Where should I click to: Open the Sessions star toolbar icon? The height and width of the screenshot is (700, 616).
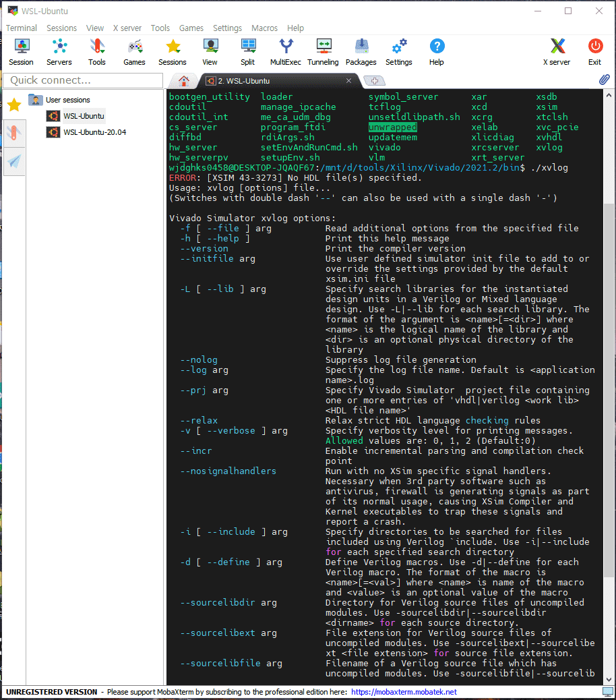[172, 52]
